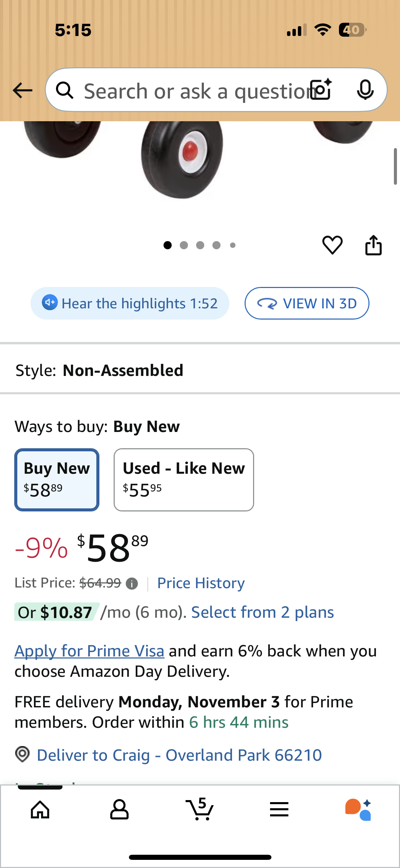Open the Rufus AI assistant icon
The width and height of the screenshot is (400, 868).
pyautogui.click(x=358, y=809)
